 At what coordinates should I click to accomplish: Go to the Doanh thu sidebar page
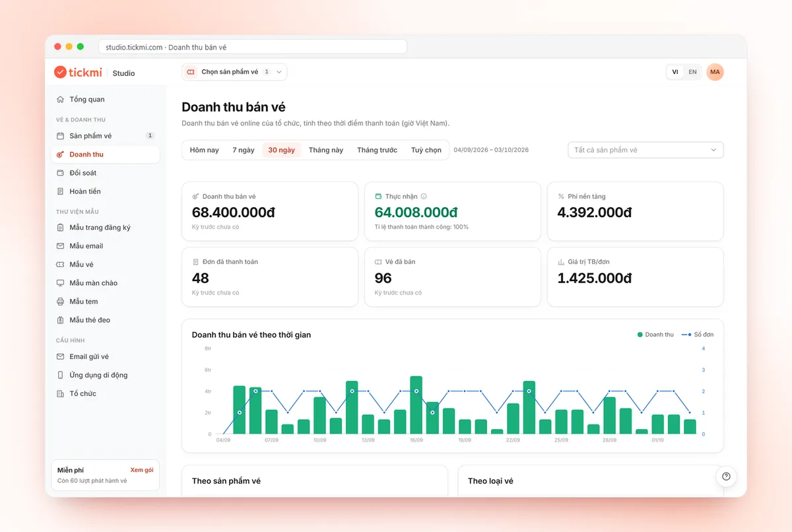(x=106, y=154)
